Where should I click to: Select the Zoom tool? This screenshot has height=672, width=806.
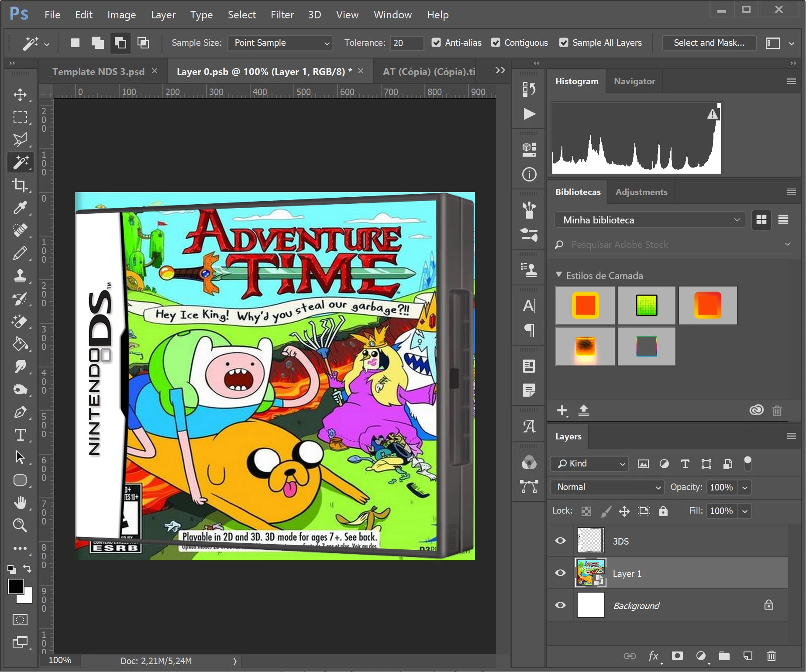click(20, 525)
